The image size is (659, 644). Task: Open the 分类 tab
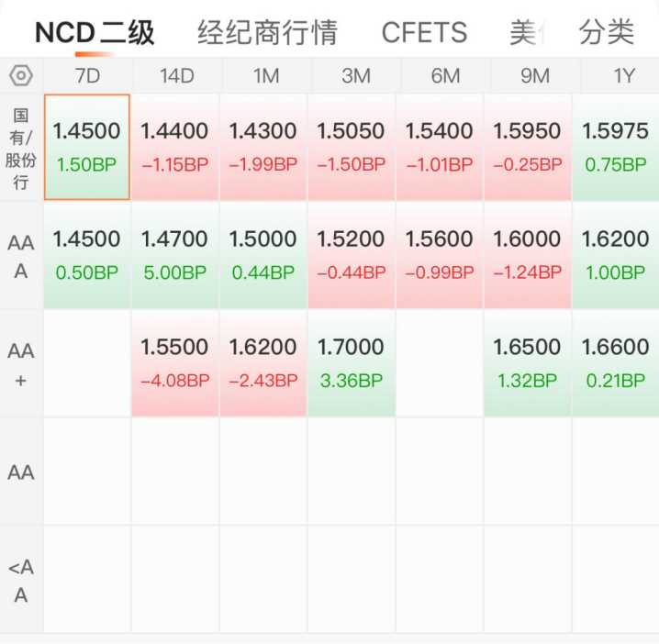click(x=606, y=32)
